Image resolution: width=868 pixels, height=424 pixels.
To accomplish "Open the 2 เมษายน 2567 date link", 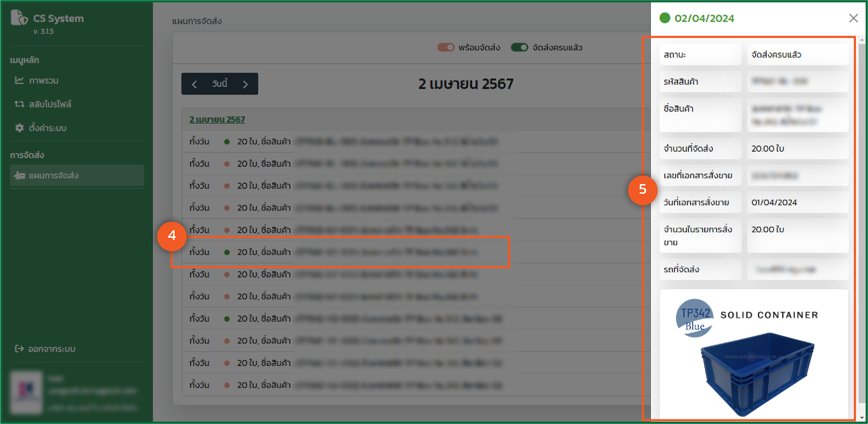I will pos(217,120).
